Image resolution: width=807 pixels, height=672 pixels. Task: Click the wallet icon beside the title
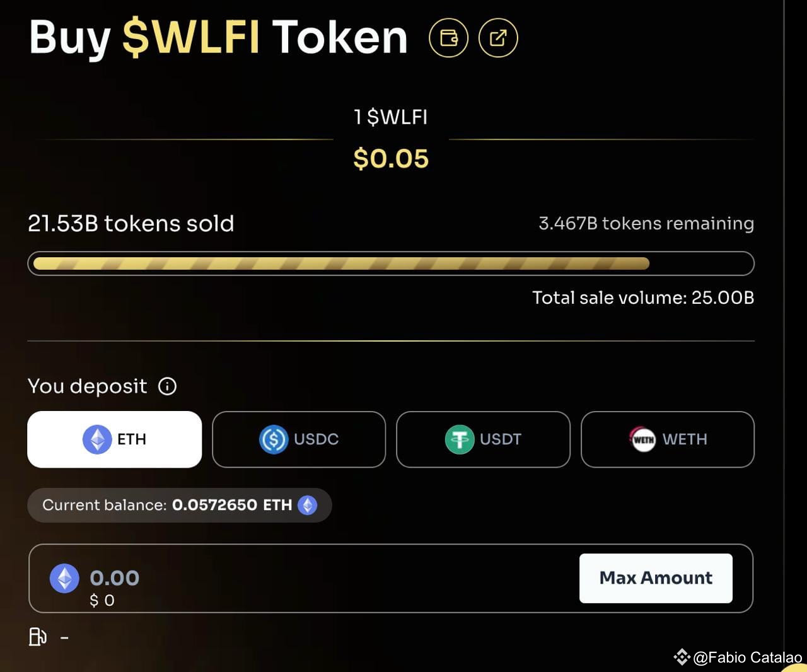coord(448,38)
